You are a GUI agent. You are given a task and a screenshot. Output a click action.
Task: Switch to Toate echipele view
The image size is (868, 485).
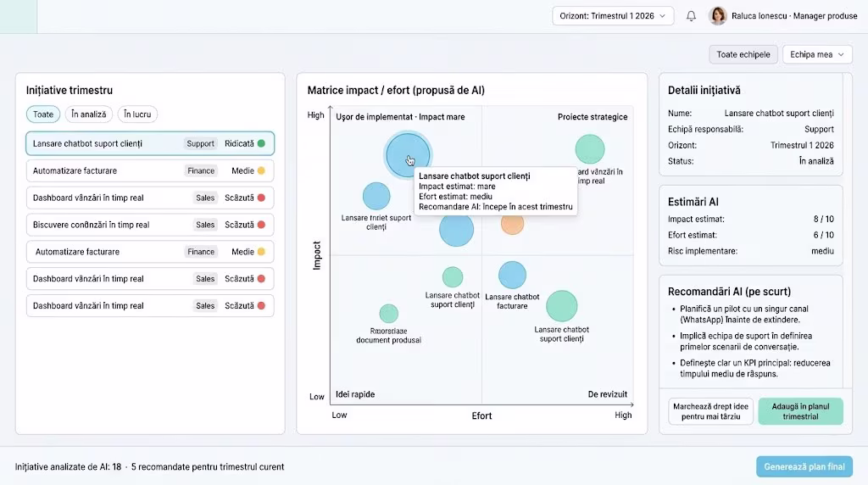[743, 54]
